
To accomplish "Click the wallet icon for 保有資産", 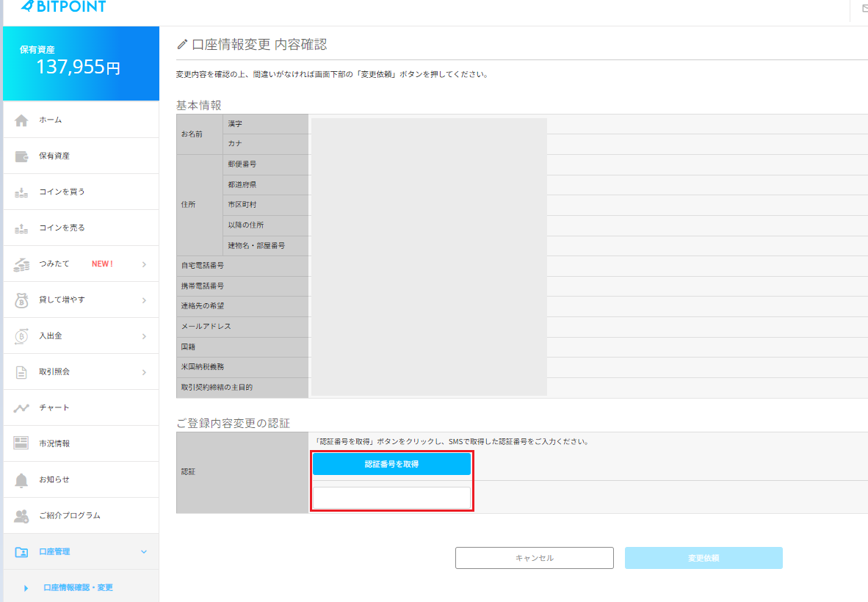I will click(21, 156).
